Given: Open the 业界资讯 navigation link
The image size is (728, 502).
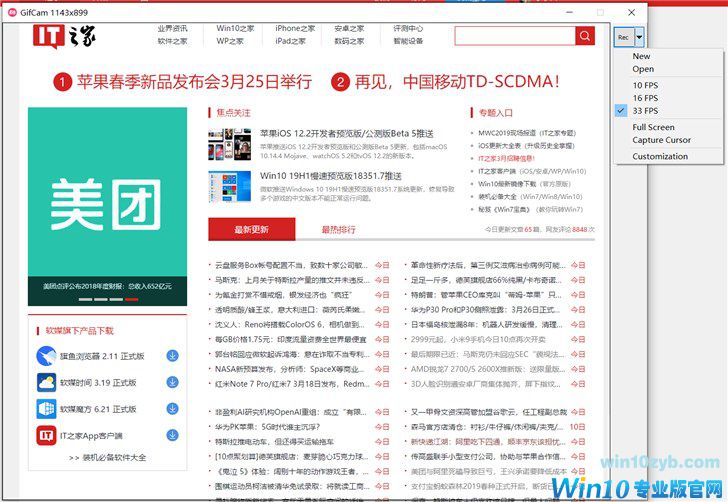Looking at the screenshot, I should point(172,28).
